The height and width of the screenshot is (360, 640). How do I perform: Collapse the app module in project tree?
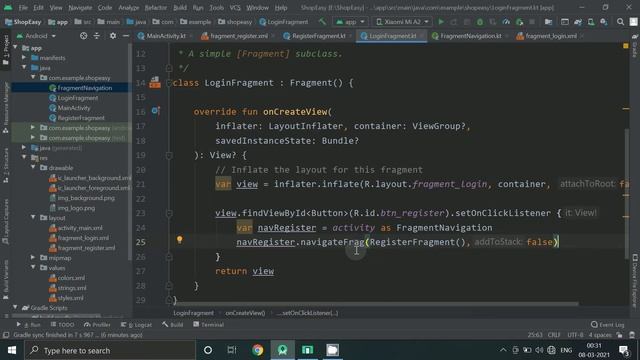pyautogui.click(x=16, y=48)
